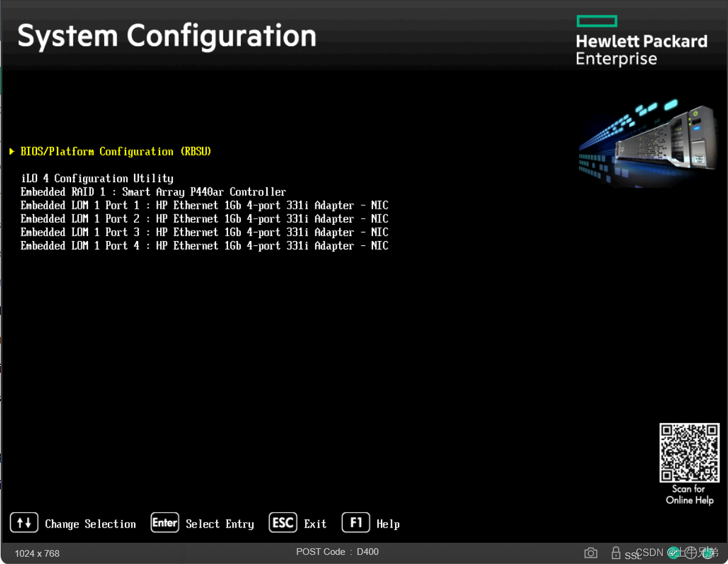Click the Help label next to F1
This screenshot has height=564, width=728.
388,524
